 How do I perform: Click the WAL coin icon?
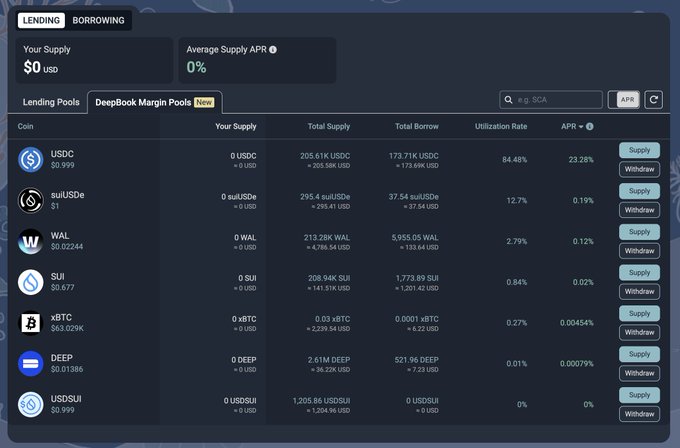tap(30, 241)
